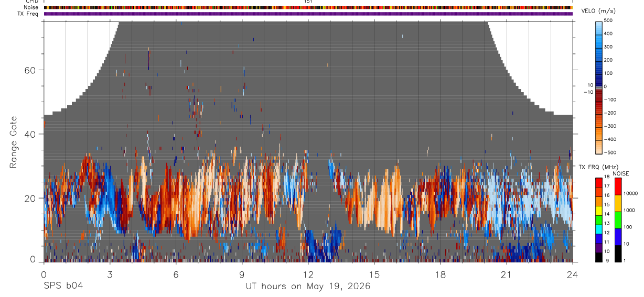The height and width of the screenshot is (297, 644).
Task: Click the 10000 label on the NOISE legend
Action: [x=630, y=194]
